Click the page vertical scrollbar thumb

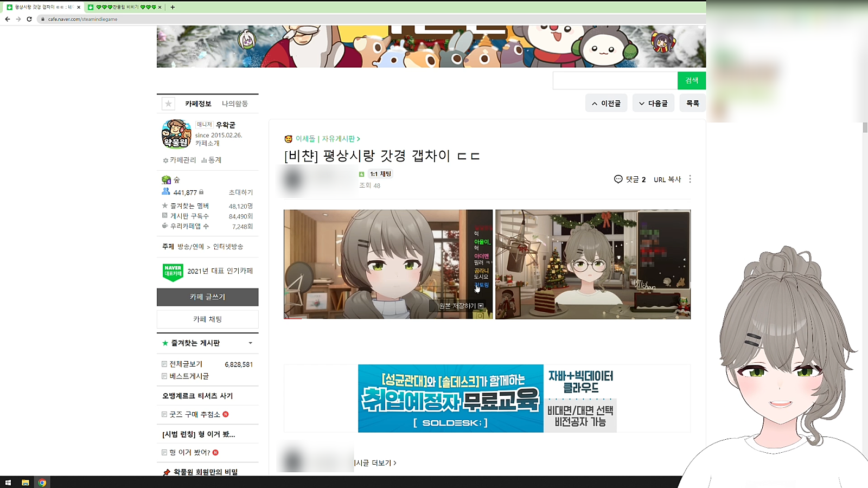point(865,128)
